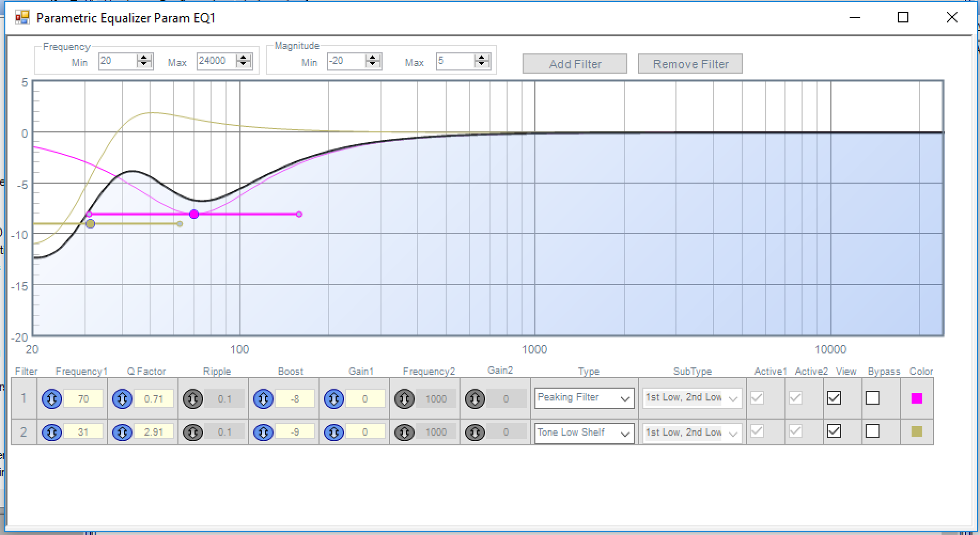
Task: Click the Frequency Min value field showing 20
Action: pyautogui.click(x=118, y=61)
